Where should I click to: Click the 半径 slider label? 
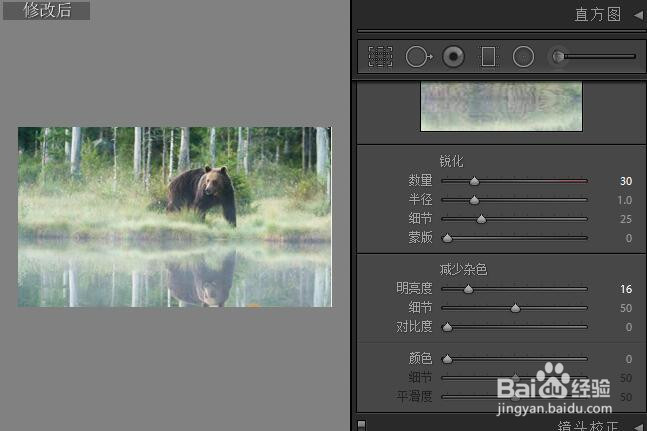click(420, 200)
